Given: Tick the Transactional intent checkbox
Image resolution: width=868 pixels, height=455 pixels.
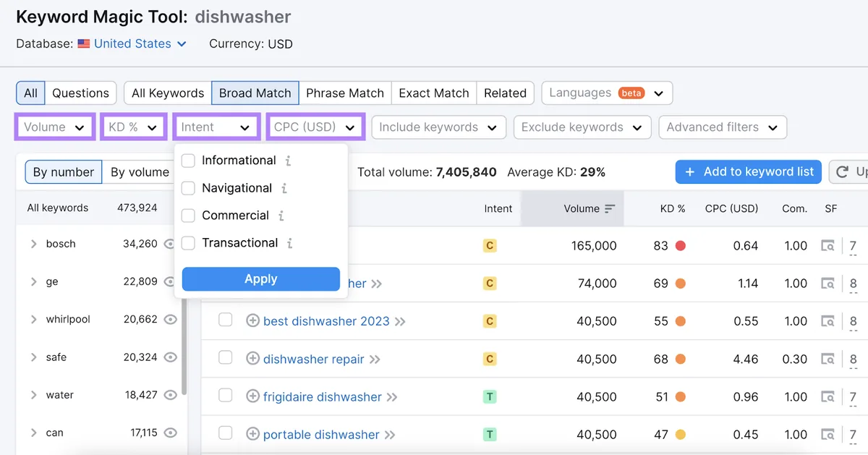Looking at the screenshot, I should [x=188, y=243].
